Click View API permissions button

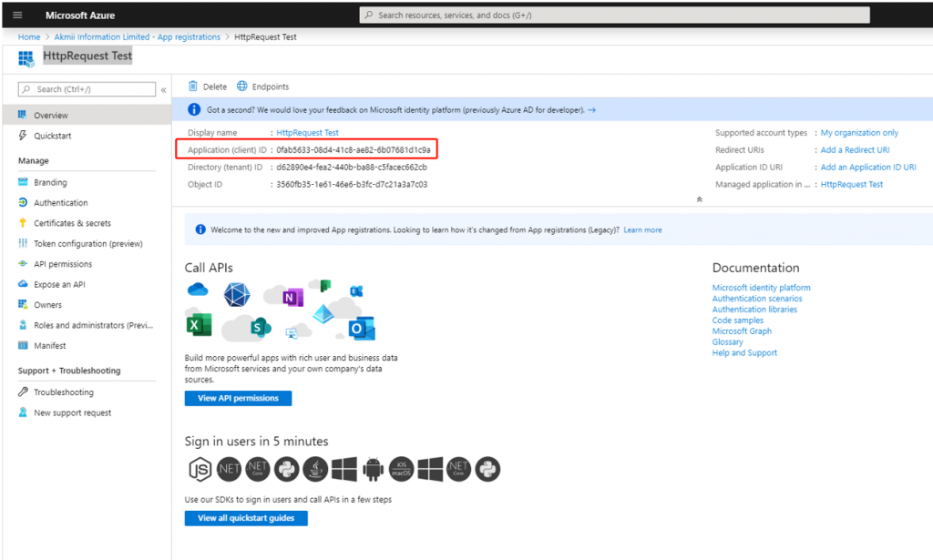(238, 398)
